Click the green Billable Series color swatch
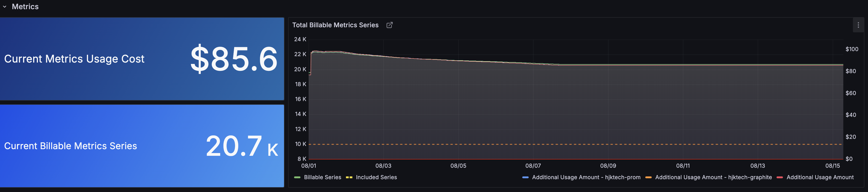Screen dimensions: 868x192 pos(297,177)
